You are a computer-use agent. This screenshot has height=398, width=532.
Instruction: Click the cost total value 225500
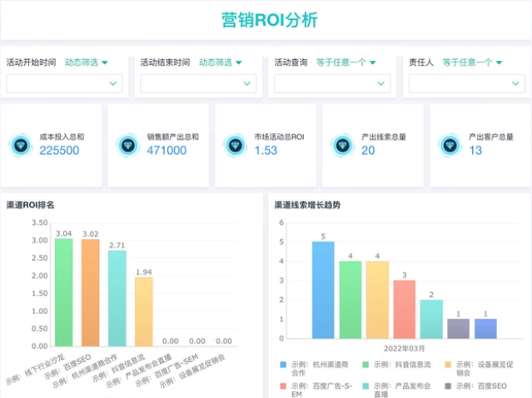(x=59, y=151)
